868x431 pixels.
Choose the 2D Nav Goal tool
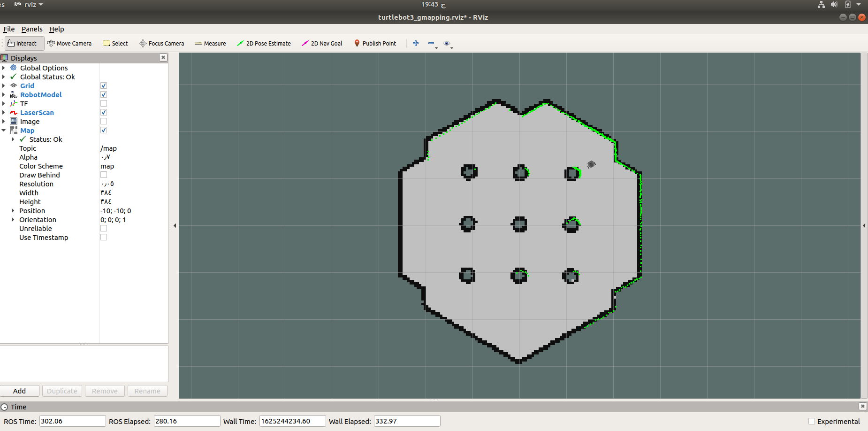[x=322, y=43]
